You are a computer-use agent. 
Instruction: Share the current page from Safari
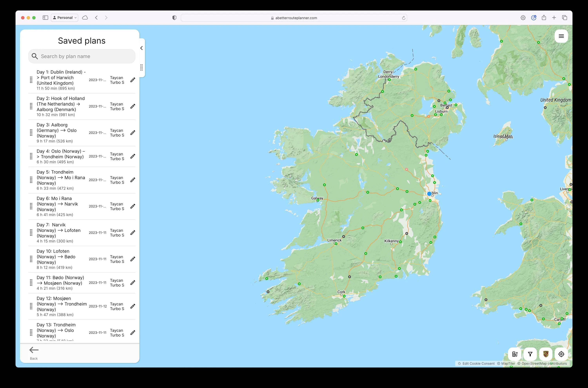click(544, 17)
